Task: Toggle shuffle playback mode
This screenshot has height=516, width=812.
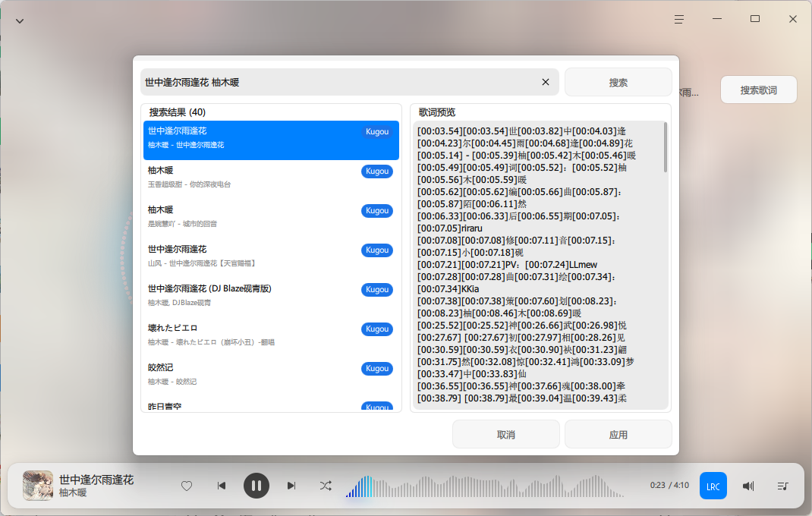Action: 326,486
